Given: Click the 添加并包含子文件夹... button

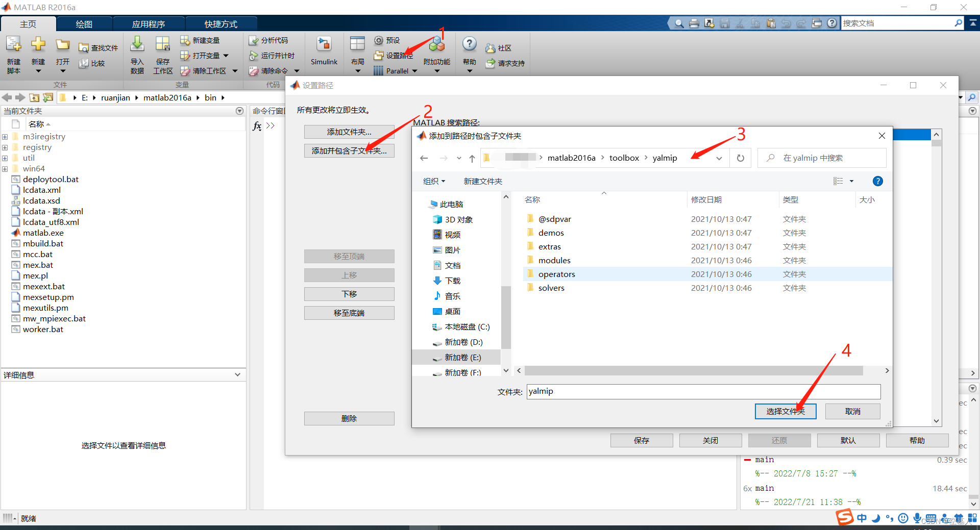Looking at the screenshot, I should pyautogui.click(x=349, y=151).
